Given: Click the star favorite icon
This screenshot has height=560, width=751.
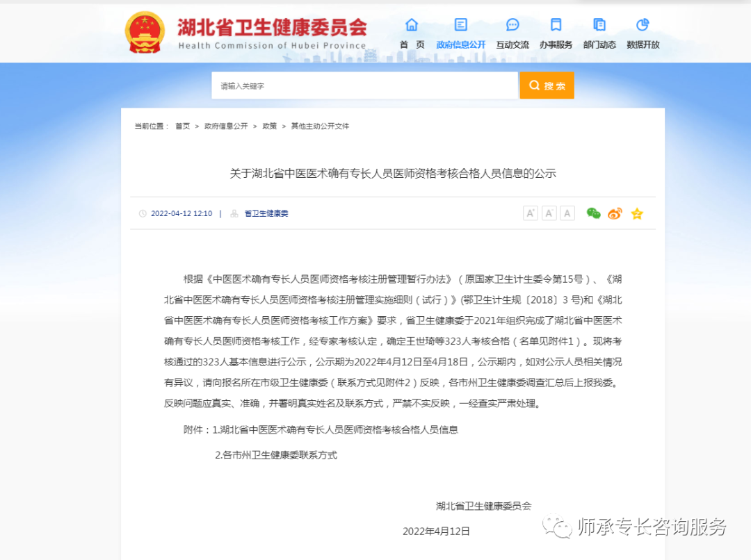Looking at the screenshot, I should pos(637,213).
